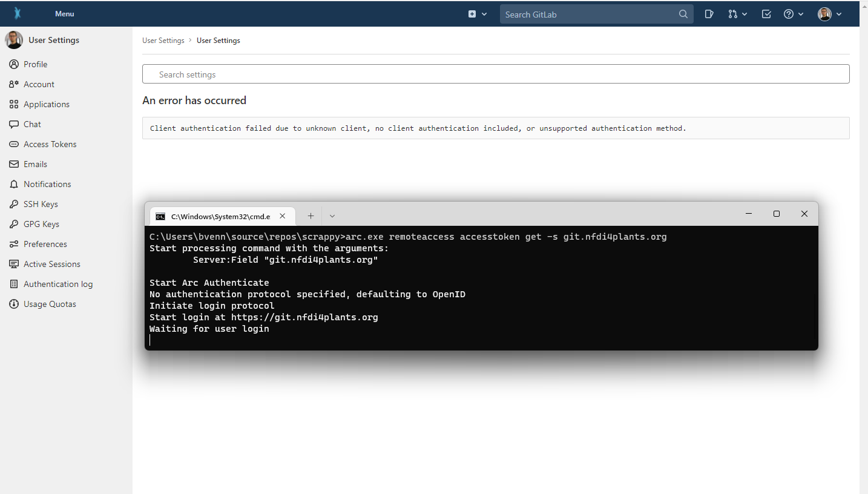Select the merge requests icon
The image size is (868, 494).
tap(734, 13)
